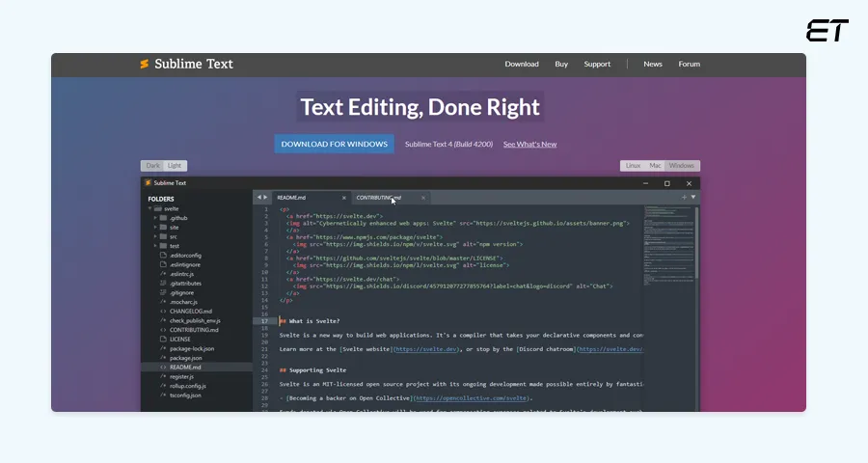Click the .gitignore file icon
The image size is (868, 463).
tap(163, 292)
